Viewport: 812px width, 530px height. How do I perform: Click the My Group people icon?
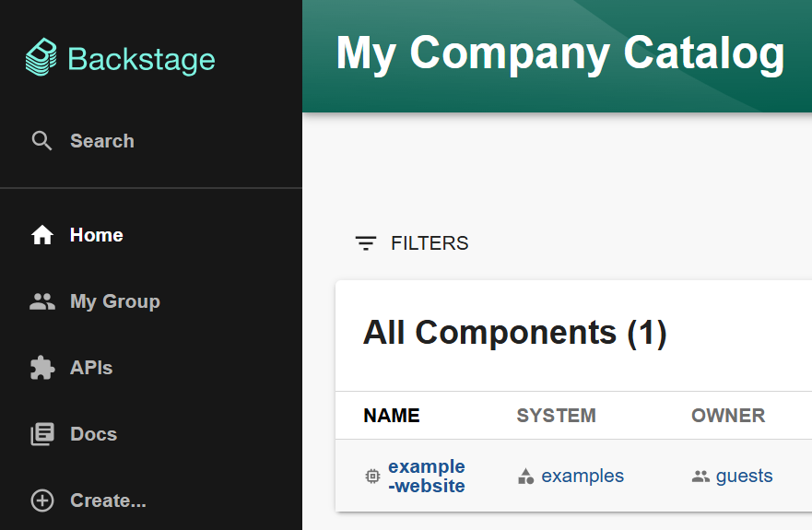pyautogui.click(x=42, y=301)
